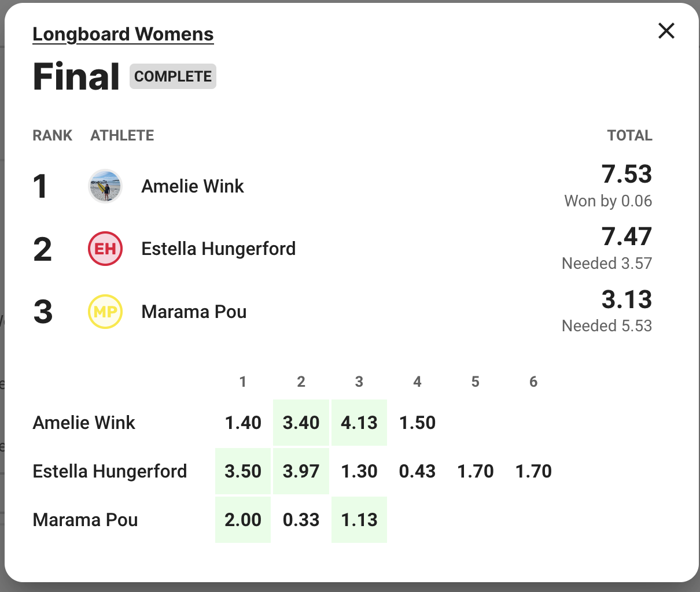This screenshot has height=592, width=700.
Task: Select Estella Hungerford in the ranking list
Action: click(x=218, y=249)
